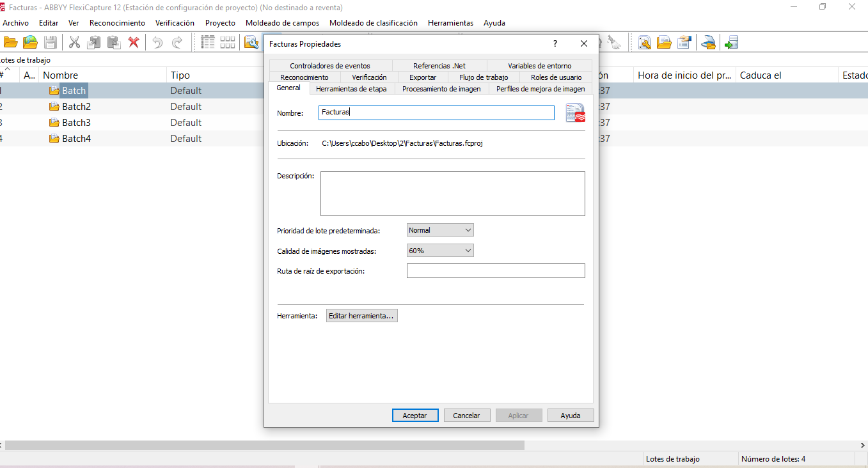This screenshot has width=868, height=468.
Task: Open the Verificación menu in the menu bar
Action: pos(175,23)
